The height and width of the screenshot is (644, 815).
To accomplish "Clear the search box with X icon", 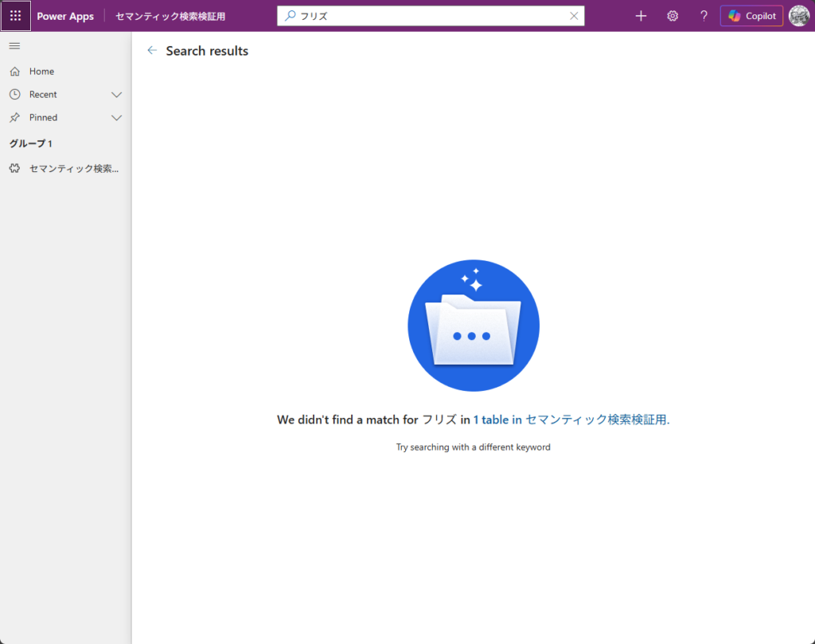I will click(x=574, y=16).
